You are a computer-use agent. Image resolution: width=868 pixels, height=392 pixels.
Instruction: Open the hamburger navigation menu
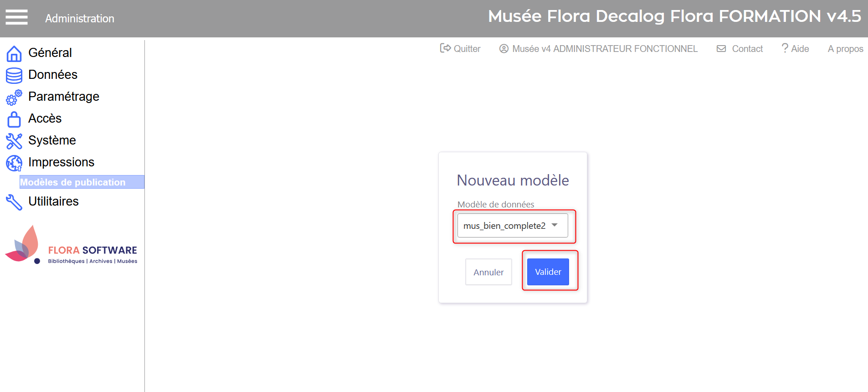16,17
